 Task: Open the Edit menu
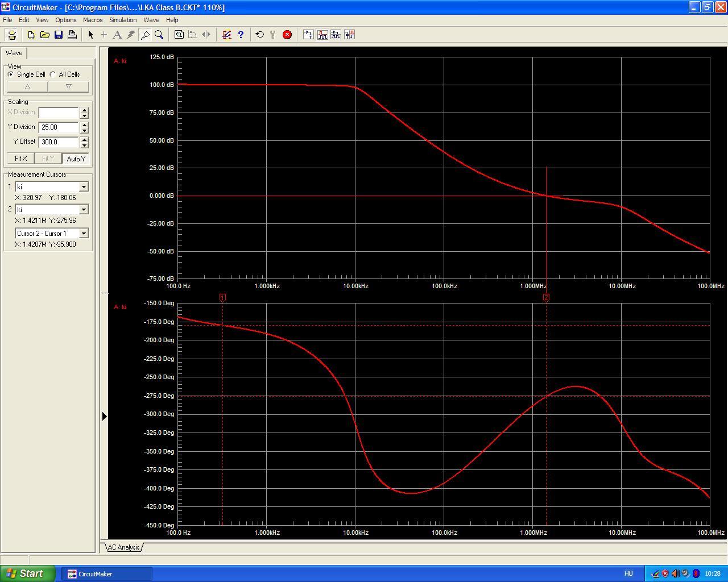(x=24, y=20)
